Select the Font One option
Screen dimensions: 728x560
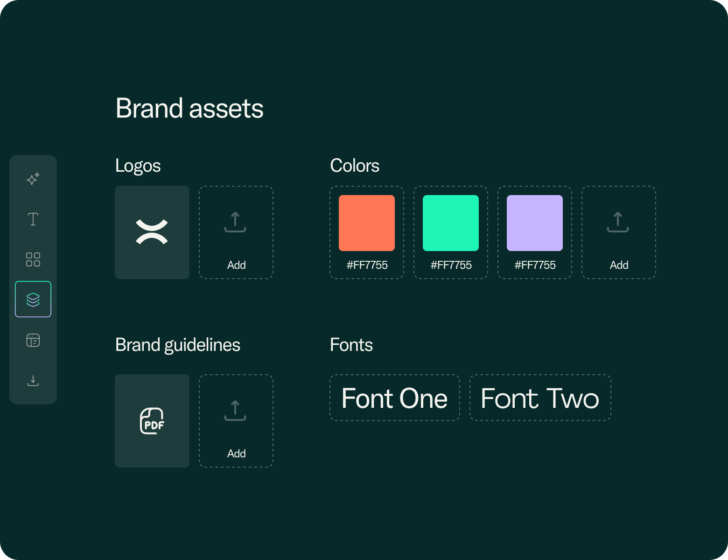click(x=395, y=398)
